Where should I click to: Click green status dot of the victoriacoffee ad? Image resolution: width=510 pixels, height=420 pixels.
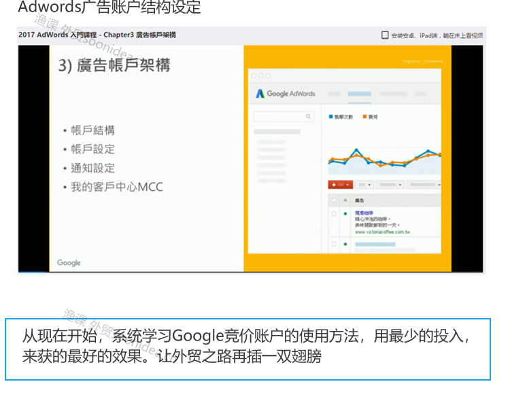pyautogui.click(x=345, y=213)
